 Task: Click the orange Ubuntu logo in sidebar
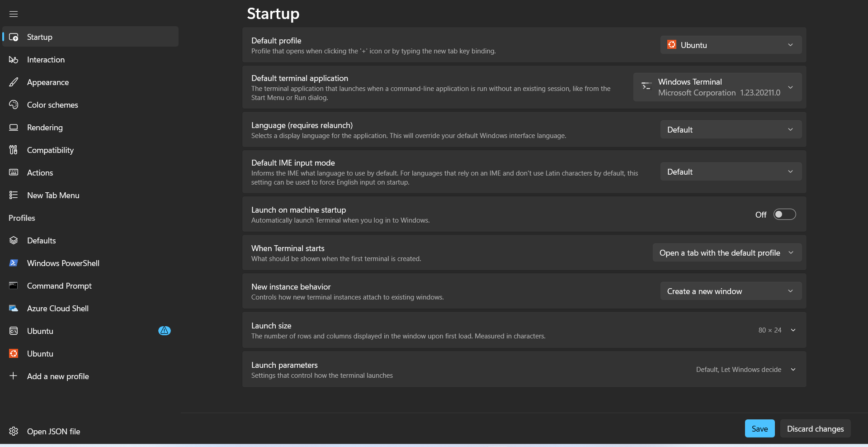pos(14,353)
